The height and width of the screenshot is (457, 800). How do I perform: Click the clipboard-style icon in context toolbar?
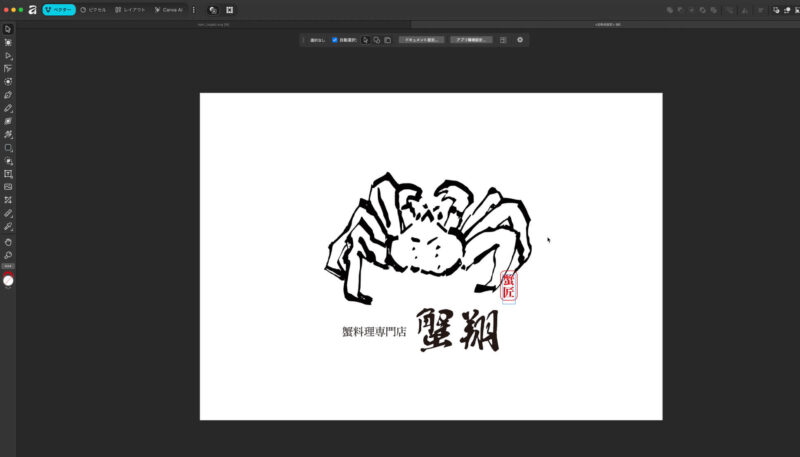(x=388, y=40)
